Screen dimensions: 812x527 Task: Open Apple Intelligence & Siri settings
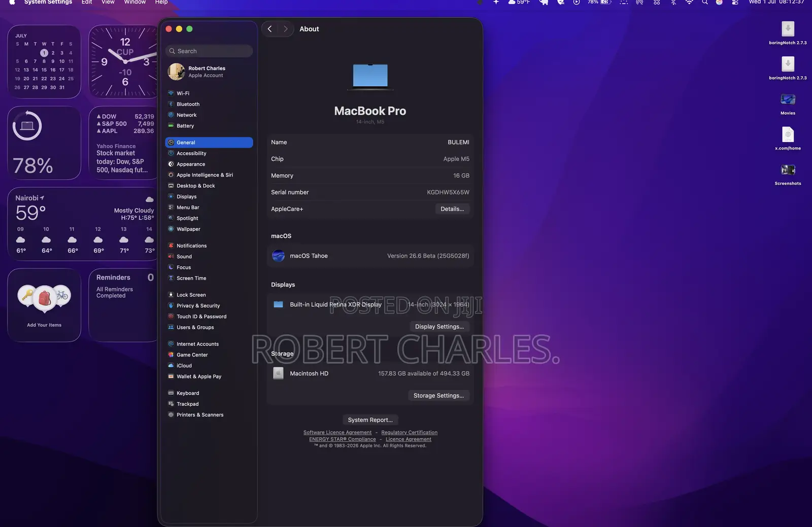209,175
